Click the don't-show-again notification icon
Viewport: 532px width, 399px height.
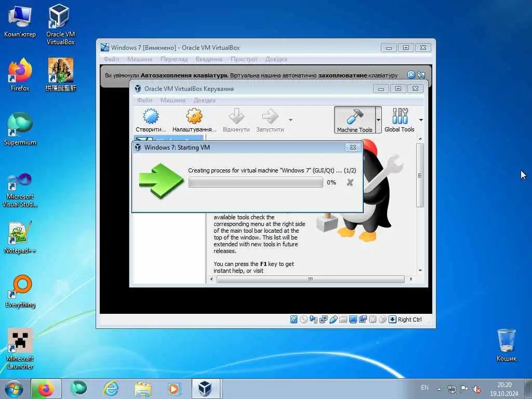click(x=421, y=75)
